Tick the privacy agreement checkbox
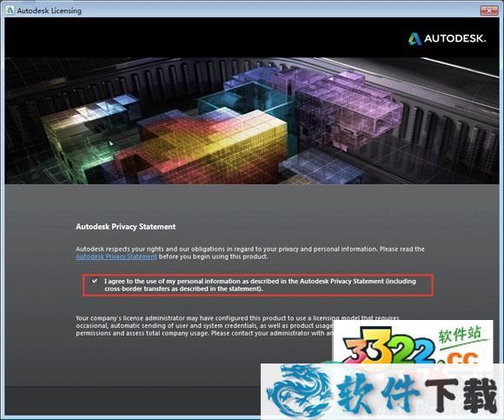 pos(95,281)
